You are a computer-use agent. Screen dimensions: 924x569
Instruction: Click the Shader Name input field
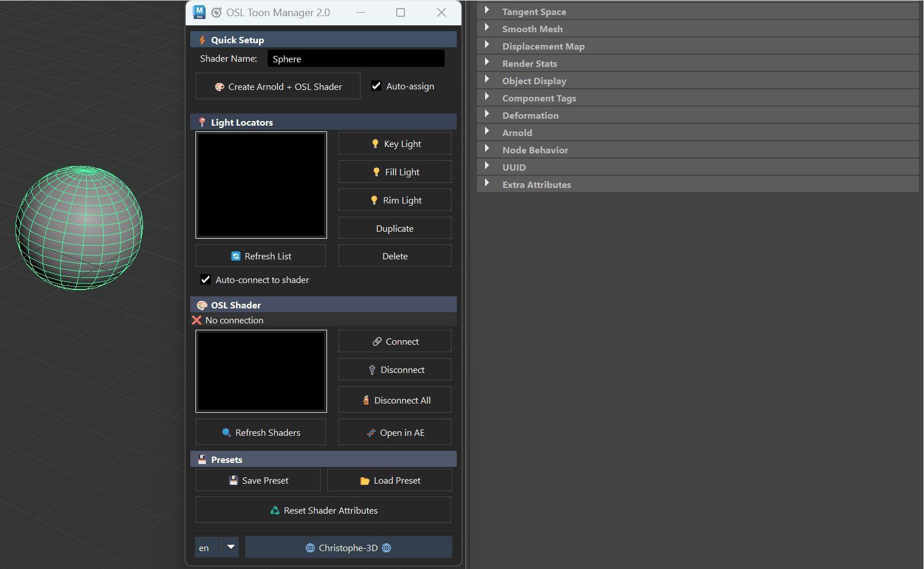356,59
